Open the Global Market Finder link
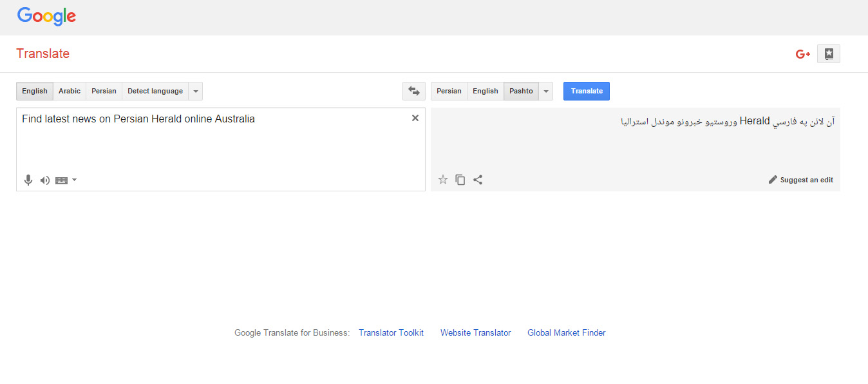 click(567, 333)
